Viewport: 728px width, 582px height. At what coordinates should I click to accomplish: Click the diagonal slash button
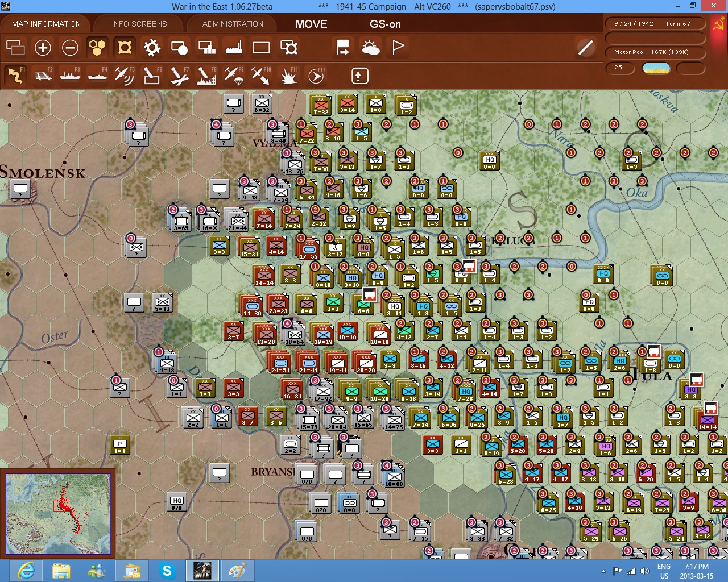click(x=585, y=47)
